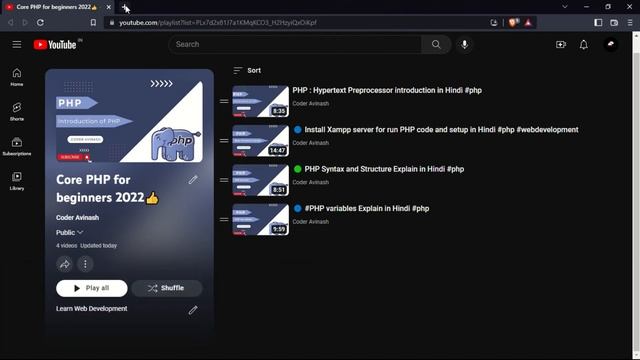Expand the Public privacy dropdown
This screenshot has height=360, width=640.
coord(69,232)
